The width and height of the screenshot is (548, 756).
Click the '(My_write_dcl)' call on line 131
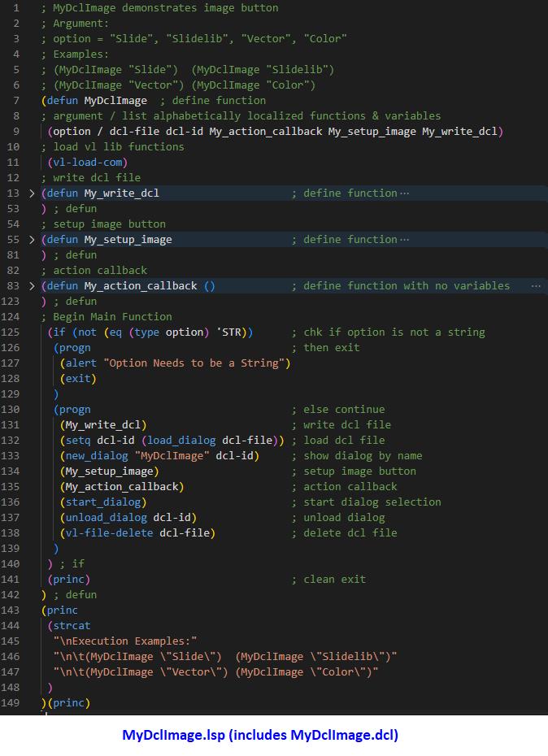coord(103,425)
